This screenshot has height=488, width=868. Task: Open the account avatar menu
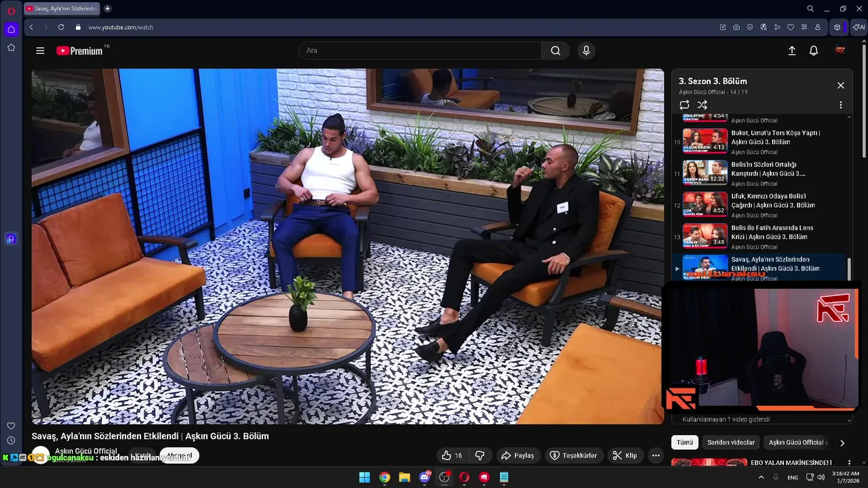[840, 51]
